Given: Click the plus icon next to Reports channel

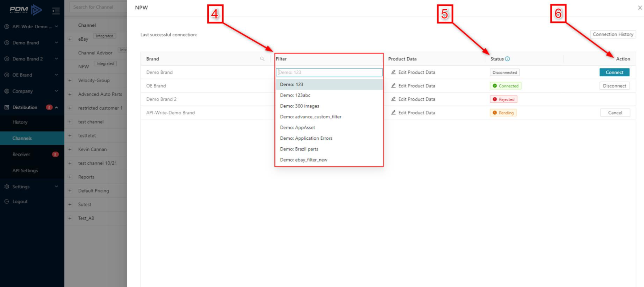Looking at the screenshot, I should [x=70, y=177].
